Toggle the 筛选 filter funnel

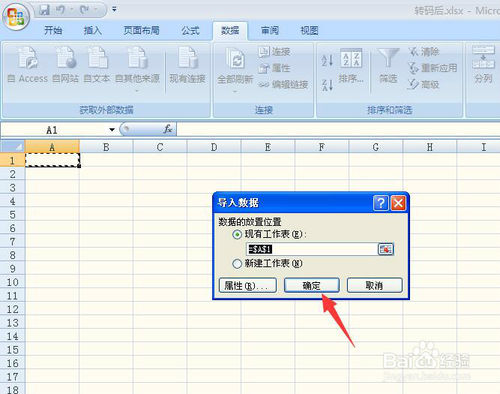pyautogui.click(x=388, y=65)
